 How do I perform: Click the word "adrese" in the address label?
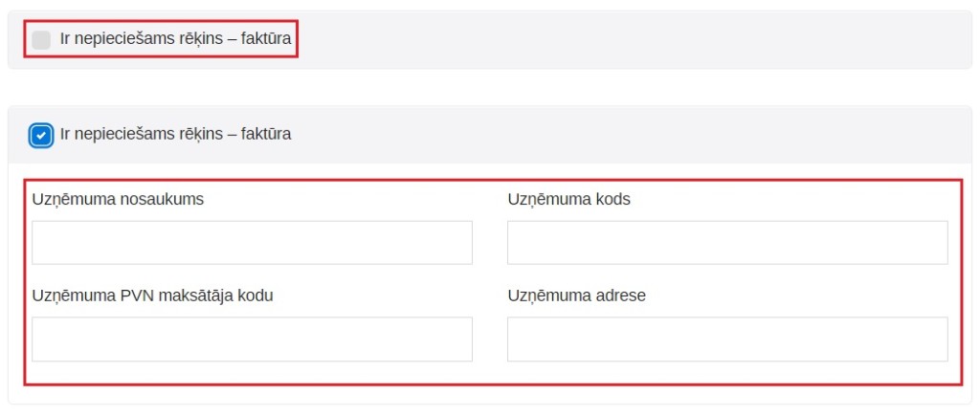pyautogui.click(x=621, y=296)
